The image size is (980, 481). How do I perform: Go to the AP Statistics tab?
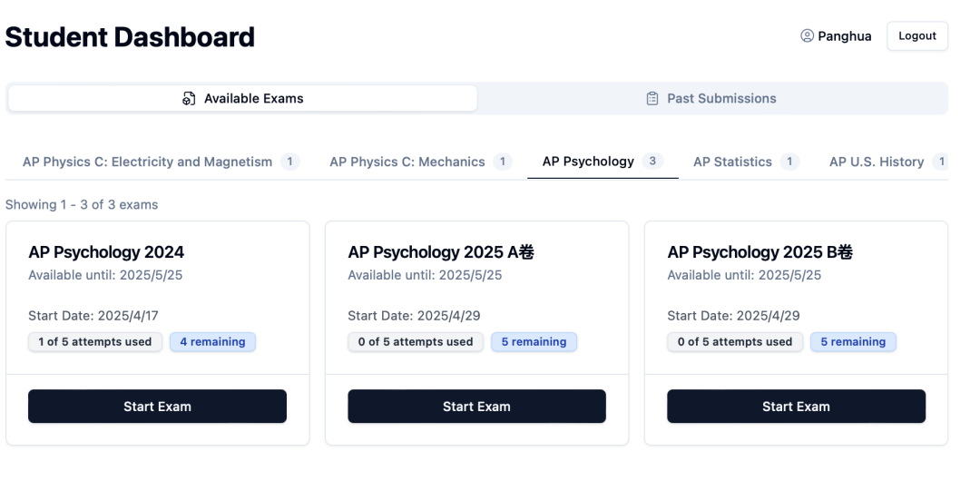click(x=732, y=162)
